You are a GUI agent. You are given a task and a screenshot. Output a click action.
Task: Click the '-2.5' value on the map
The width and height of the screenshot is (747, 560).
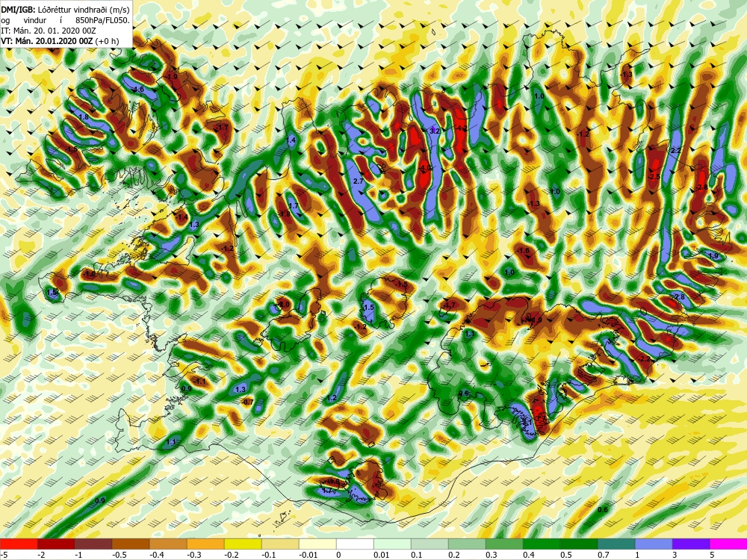654,177
